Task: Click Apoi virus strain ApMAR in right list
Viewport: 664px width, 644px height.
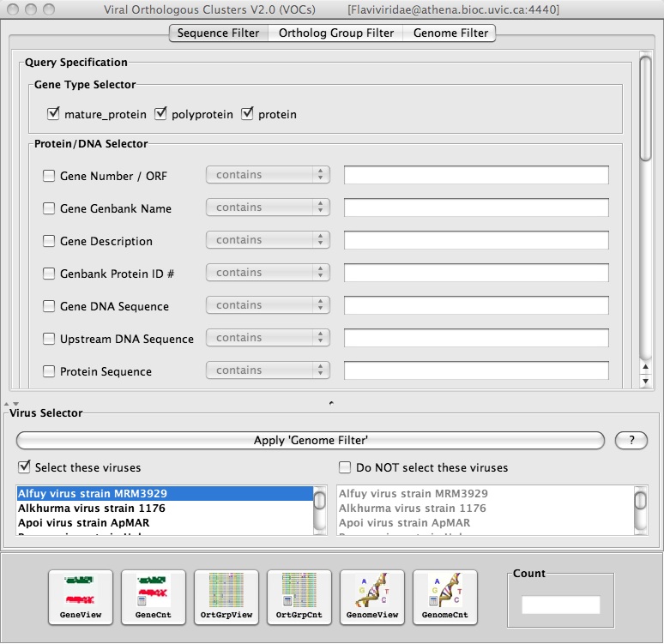Action: pyautogui.click(x=486, y=523)
